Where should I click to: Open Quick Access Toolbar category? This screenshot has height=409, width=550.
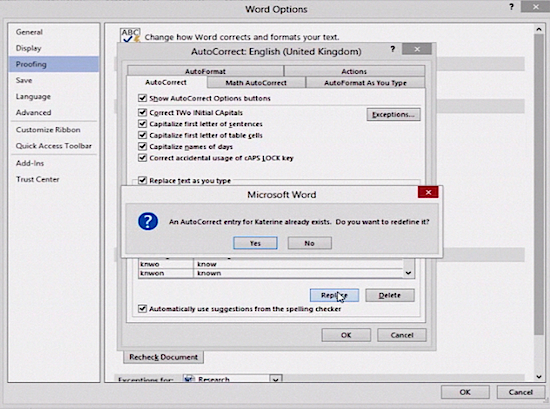pos(54,146)
